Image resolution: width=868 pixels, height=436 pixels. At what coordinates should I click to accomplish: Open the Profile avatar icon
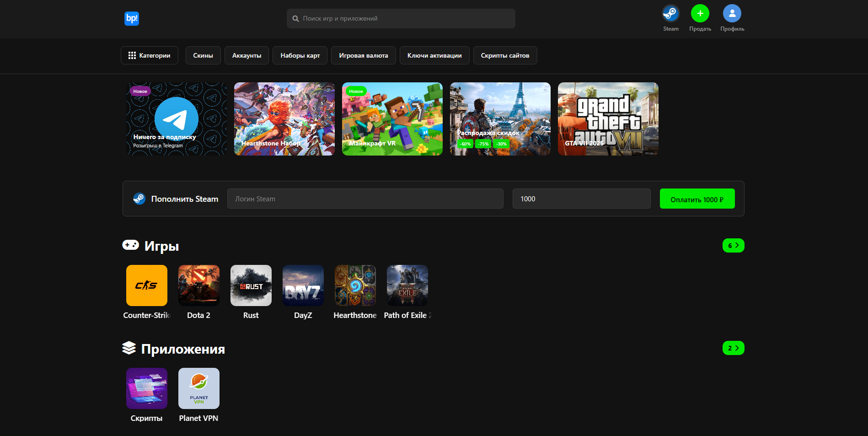732,14
